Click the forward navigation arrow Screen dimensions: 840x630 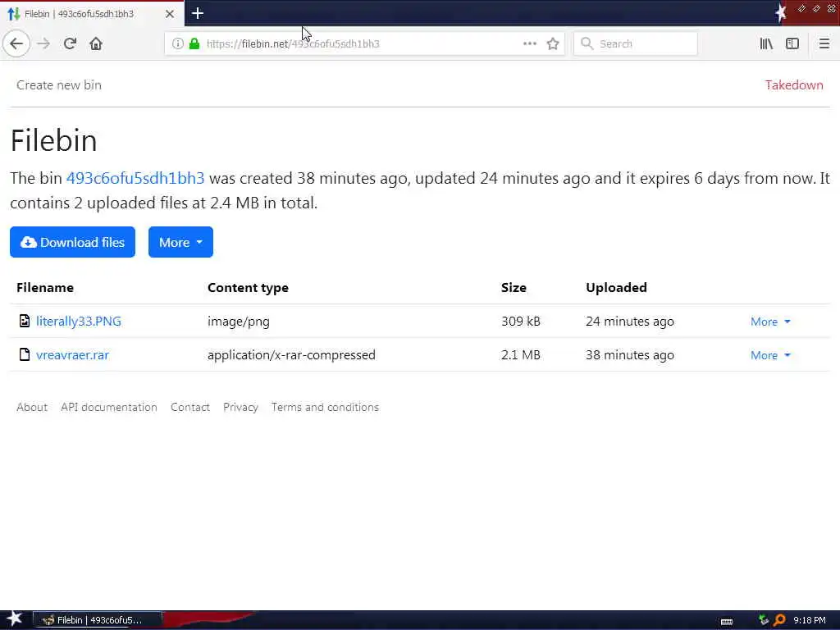43,43
